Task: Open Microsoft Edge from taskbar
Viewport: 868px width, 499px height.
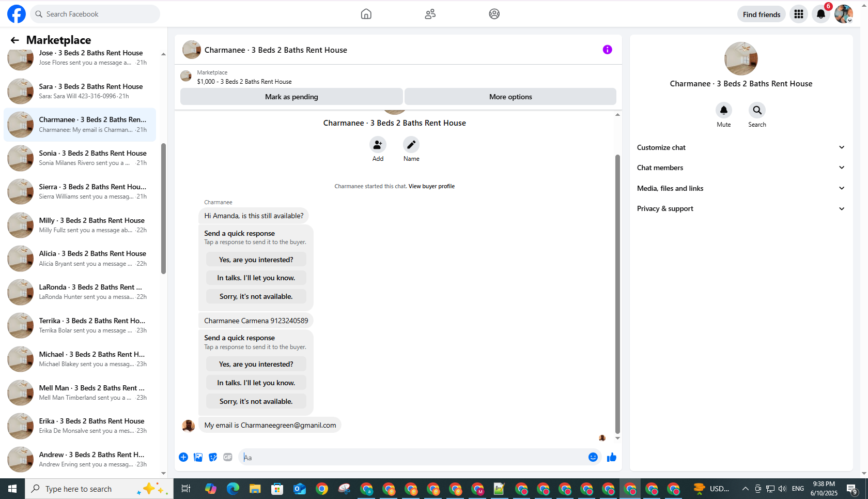Action: [233, 489]
